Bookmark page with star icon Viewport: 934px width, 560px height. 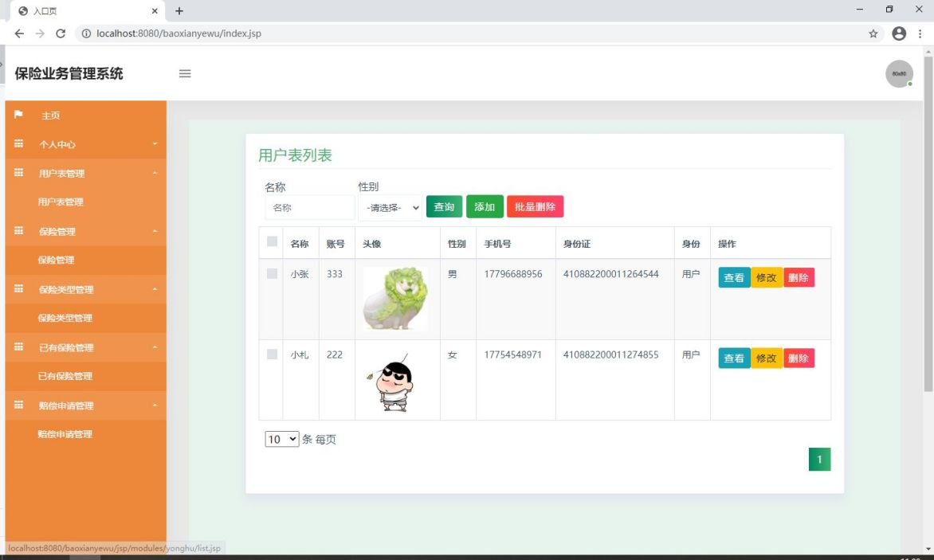tap(873, 33)
